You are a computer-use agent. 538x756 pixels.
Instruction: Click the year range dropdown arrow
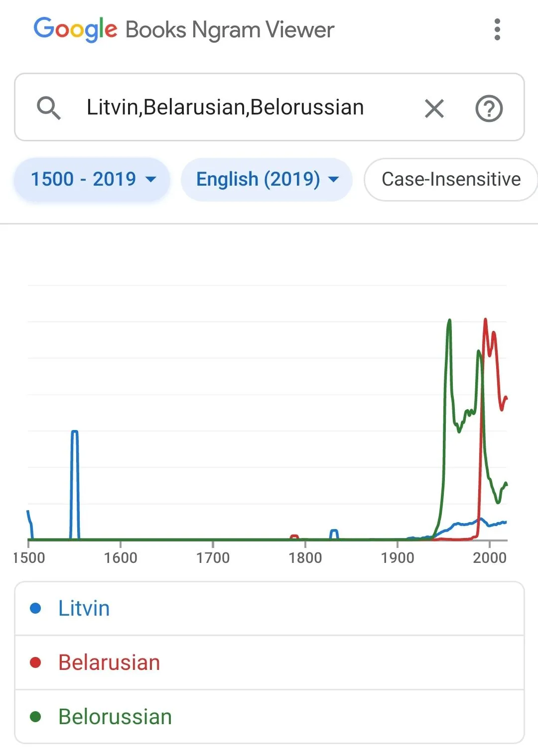[x=150, y=180]
